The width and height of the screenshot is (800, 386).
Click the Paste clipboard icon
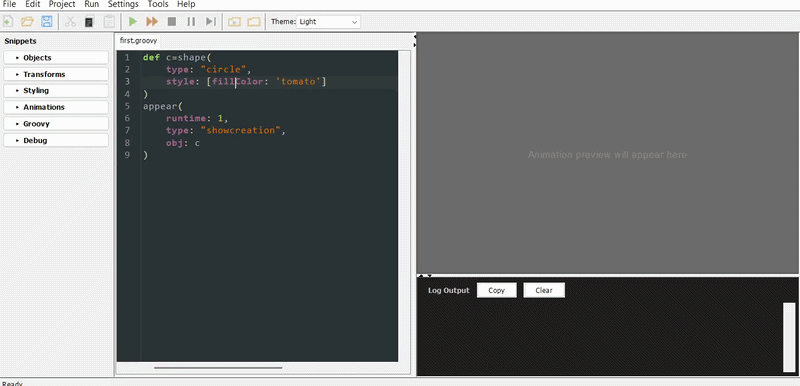click(109, 21)
